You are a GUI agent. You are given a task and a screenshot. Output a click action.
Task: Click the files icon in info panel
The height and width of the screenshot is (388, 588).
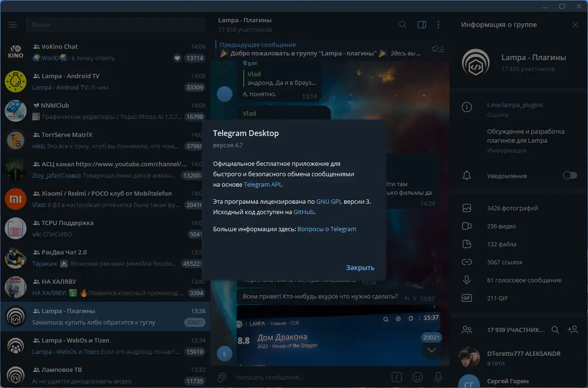coord(467,244)
